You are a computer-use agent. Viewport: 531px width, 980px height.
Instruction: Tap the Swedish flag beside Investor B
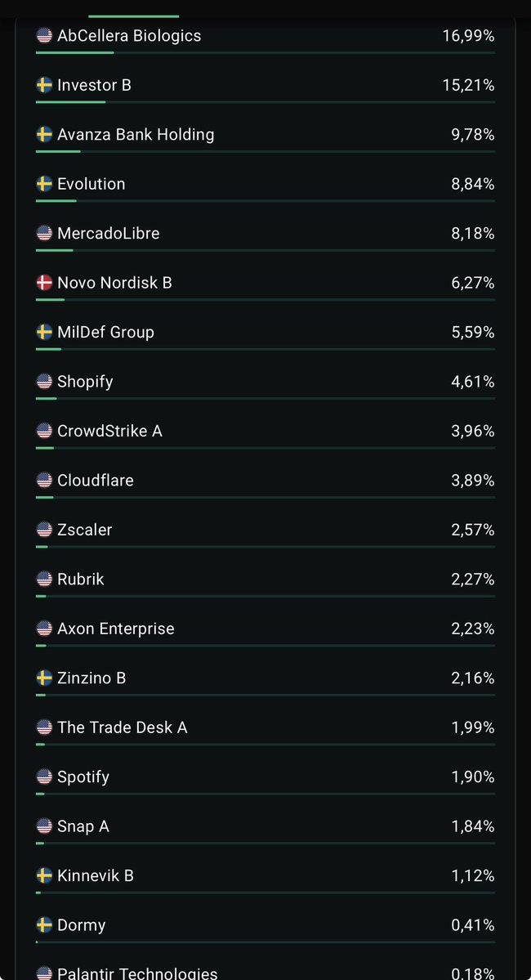44,85
